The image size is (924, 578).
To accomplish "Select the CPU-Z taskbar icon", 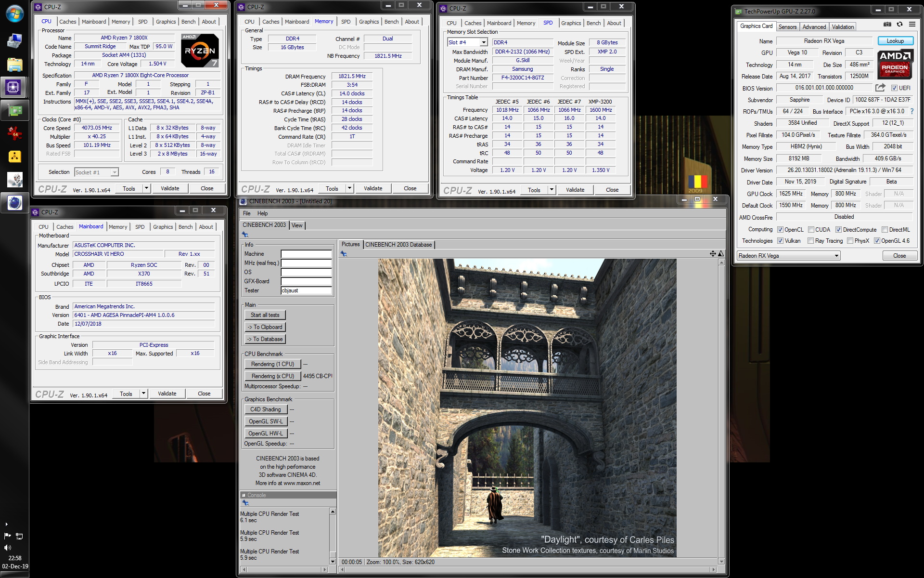I will 13,88.
